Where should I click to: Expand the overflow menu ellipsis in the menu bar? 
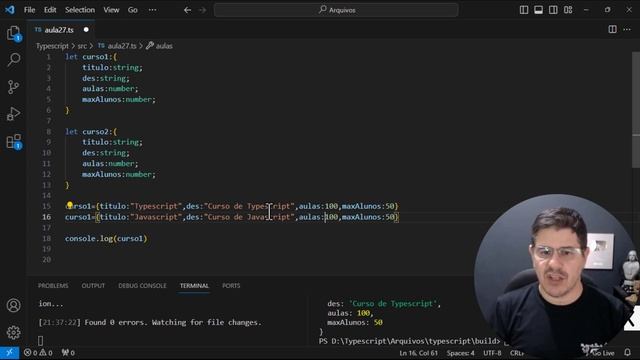(x=152, y=10)
